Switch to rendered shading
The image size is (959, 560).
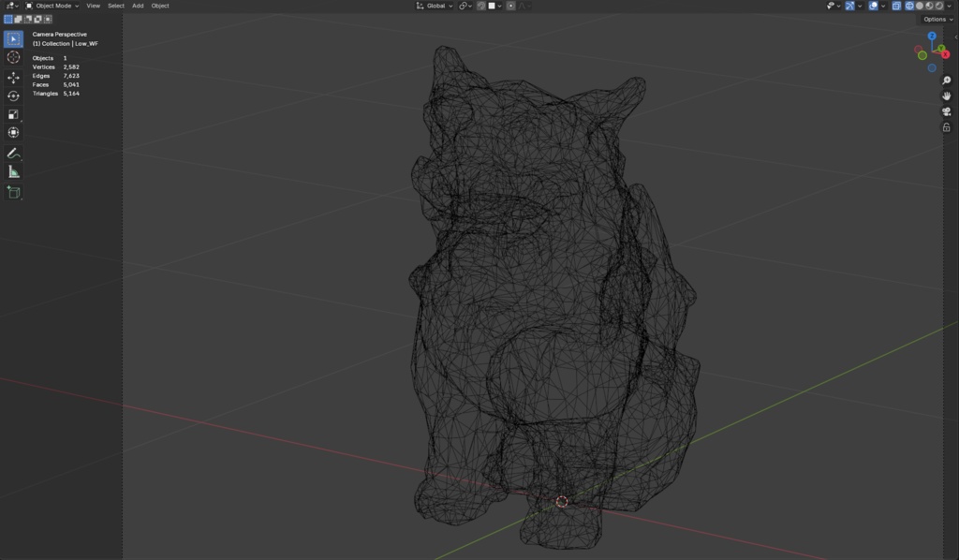(938, 6)
